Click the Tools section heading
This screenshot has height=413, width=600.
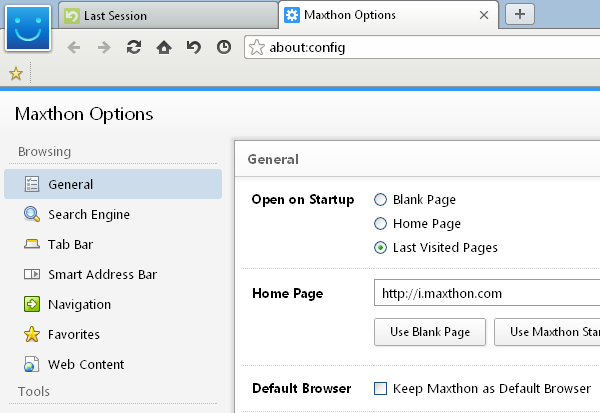click(34, 391)
